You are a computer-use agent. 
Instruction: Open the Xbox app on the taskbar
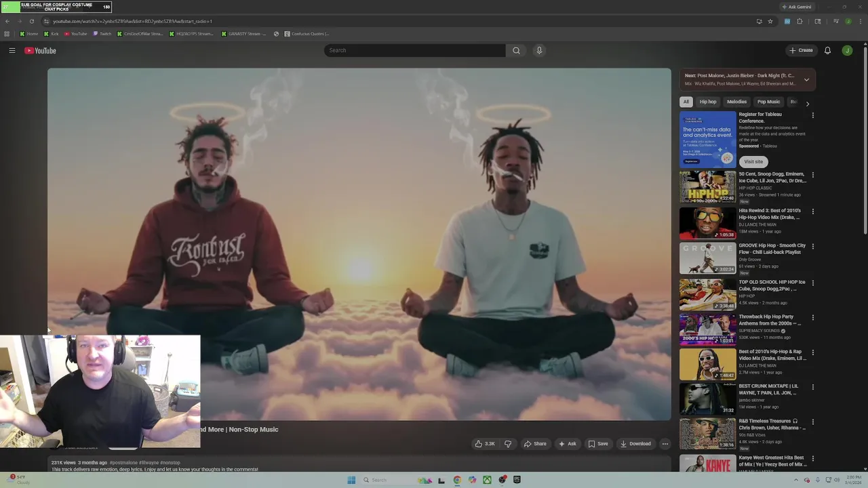point(487,480)
